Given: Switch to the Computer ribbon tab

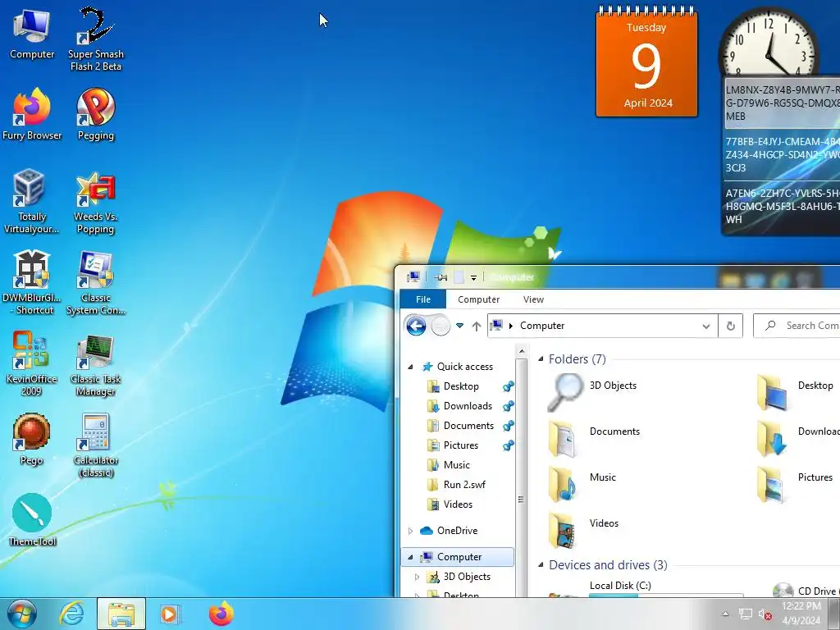Looking at the screenshot, I should (478, 299).
